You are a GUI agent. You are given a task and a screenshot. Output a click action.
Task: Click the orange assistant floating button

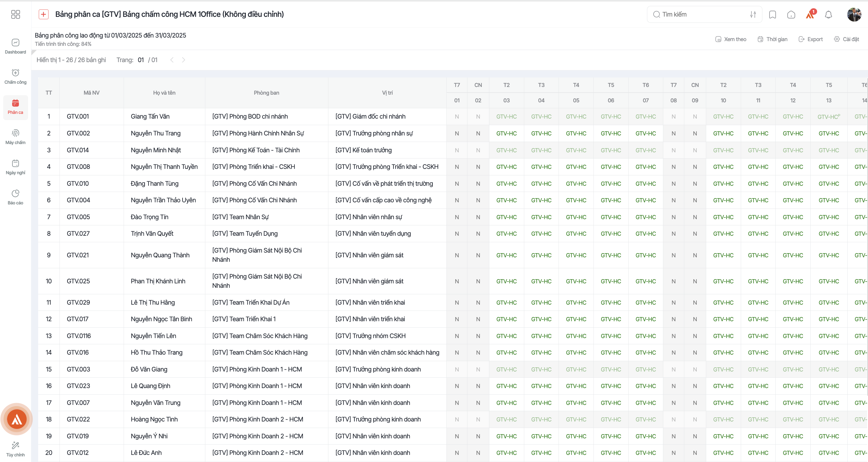click(x=17, y=419)
